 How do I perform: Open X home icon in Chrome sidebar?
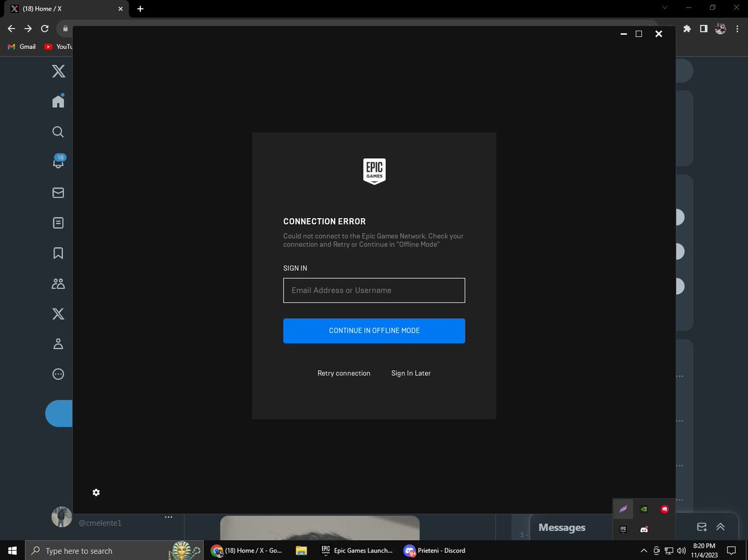58,102
